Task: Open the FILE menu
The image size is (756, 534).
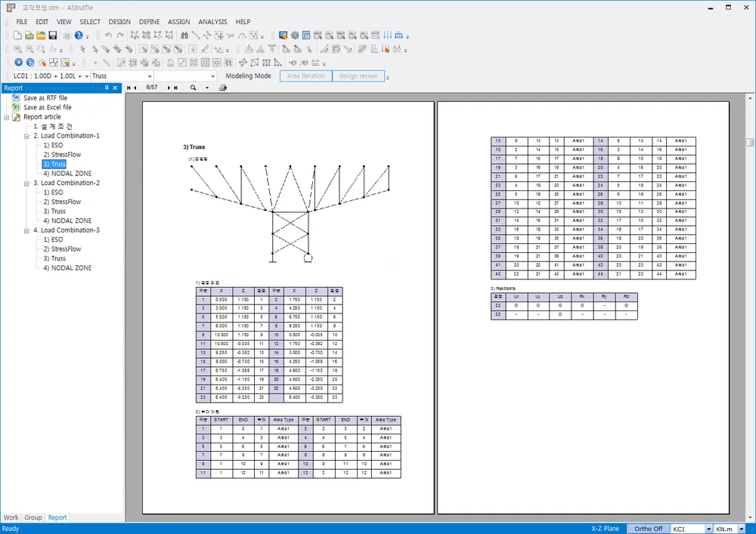Action: (x=22, y=22)
